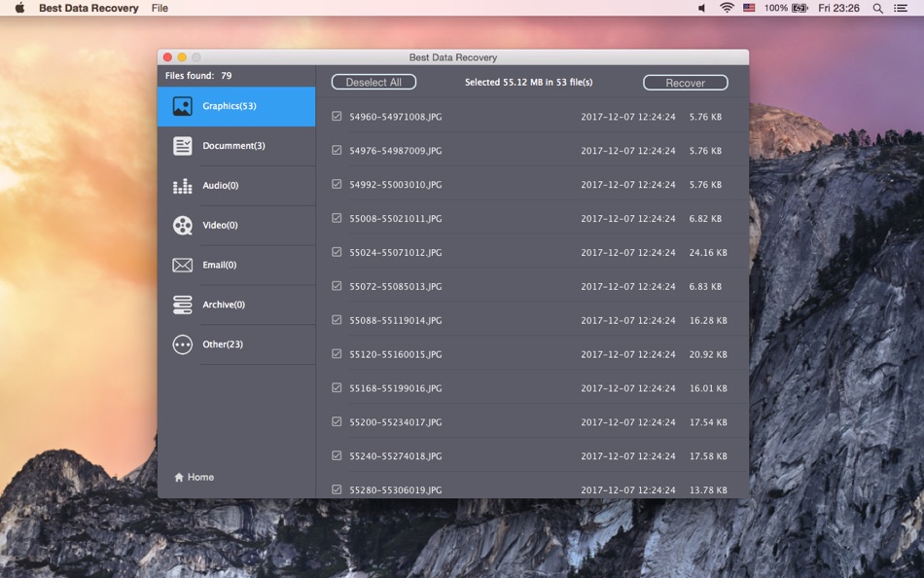Viewport: 924px width, 578px height.
Task: Toggle the 55200-55234017.JPG checkbox
Action: coord(337,421)
